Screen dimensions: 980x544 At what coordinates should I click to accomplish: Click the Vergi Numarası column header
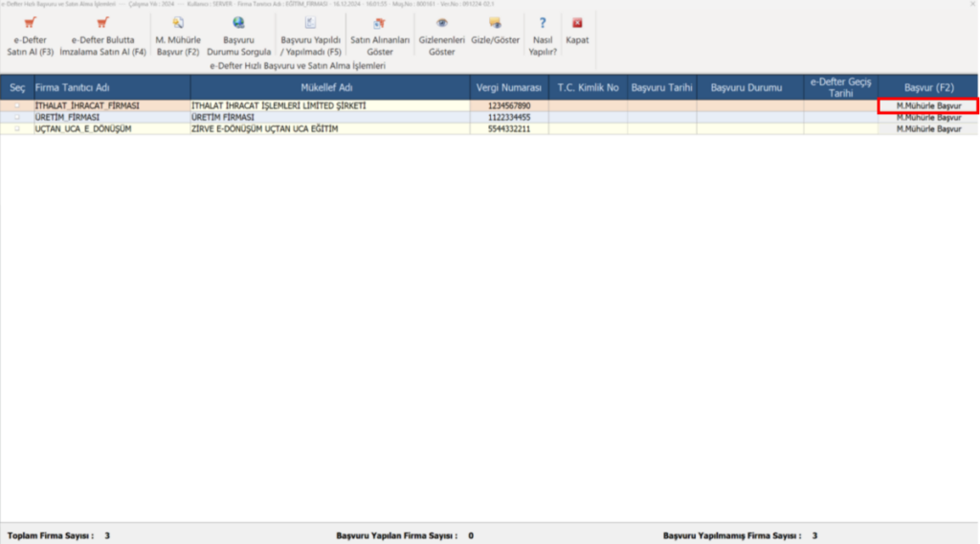point(509,87)
